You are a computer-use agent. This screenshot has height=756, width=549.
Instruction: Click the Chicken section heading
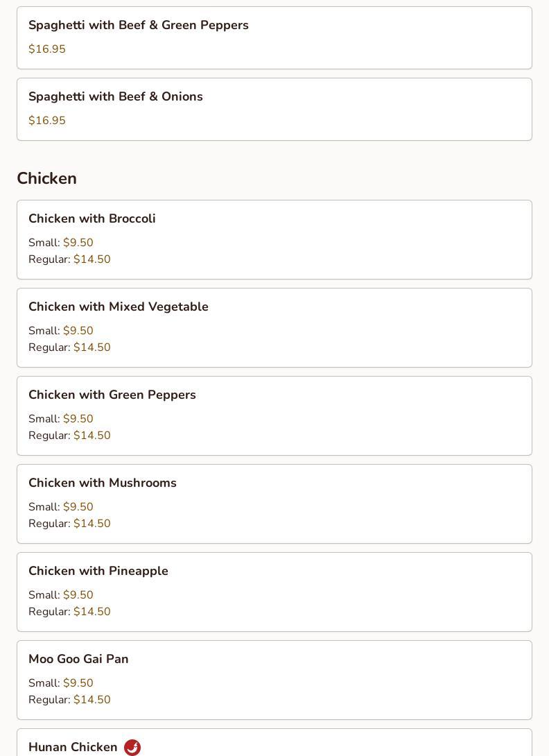46,178
